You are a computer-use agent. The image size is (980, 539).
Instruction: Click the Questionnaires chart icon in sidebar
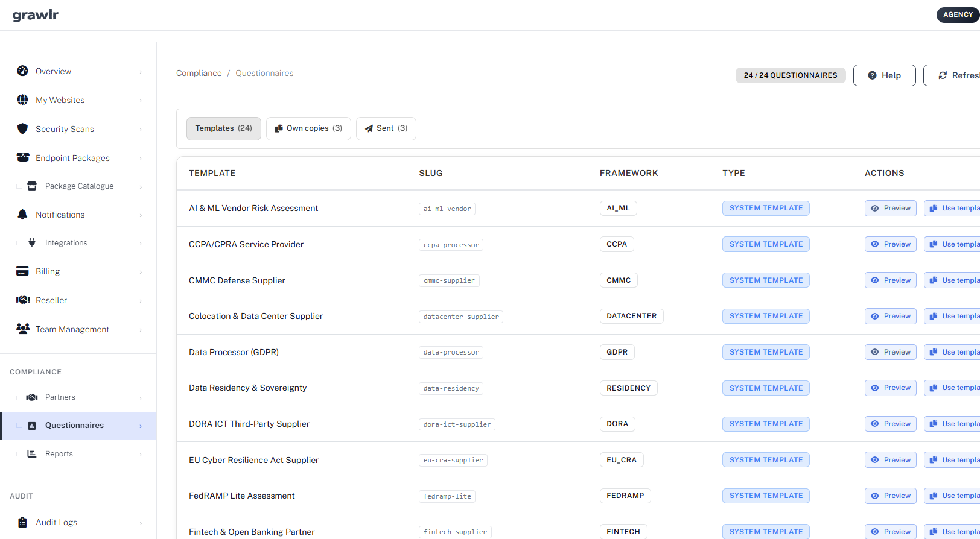point(33,425)
